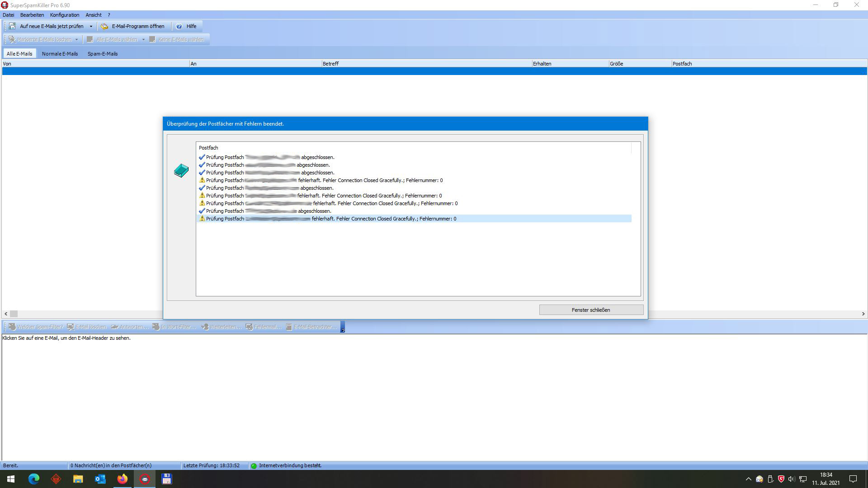Click the Hilfe question mark icon
868x488 pixels.
(x=179, y=26)
